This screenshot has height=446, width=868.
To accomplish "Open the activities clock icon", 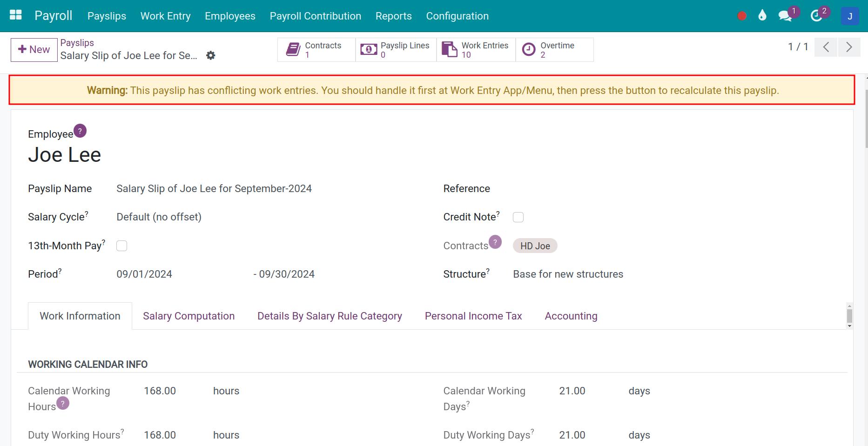I will pyautogui.click(x=817, y=16).
